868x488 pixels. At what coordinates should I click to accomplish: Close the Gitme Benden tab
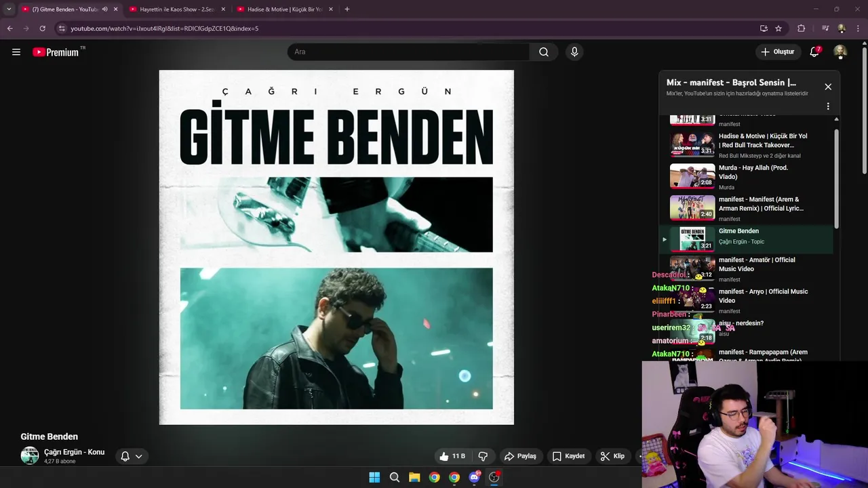[116, 9]
